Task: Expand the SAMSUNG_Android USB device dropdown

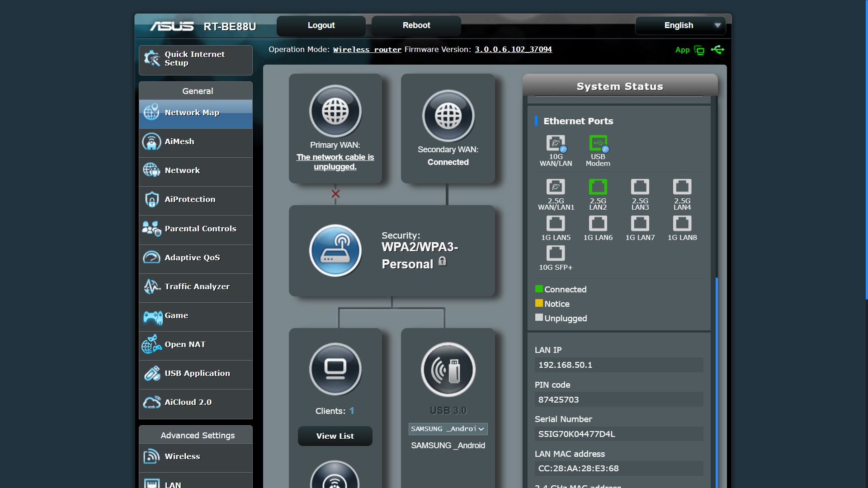Action: [448, 429]
